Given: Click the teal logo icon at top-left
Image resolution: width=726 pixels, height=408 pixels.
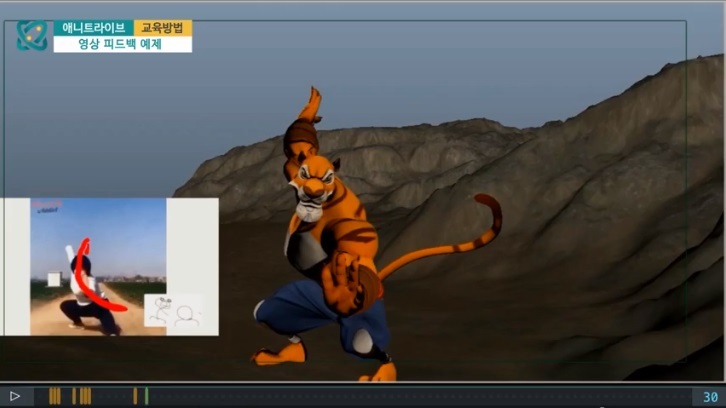Looking at the screenshot, I should point(32,36).
